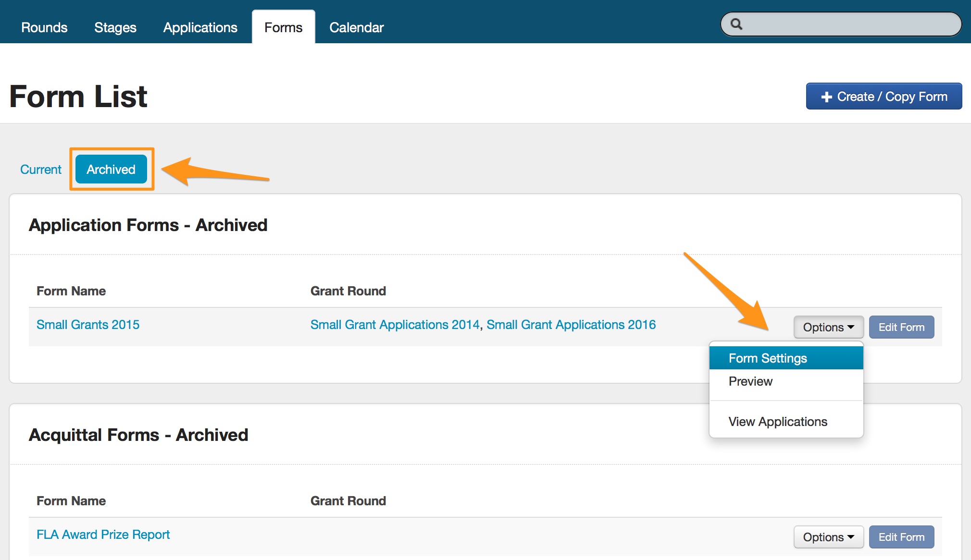Select the Archived forms filter

[x=111, y=170]
